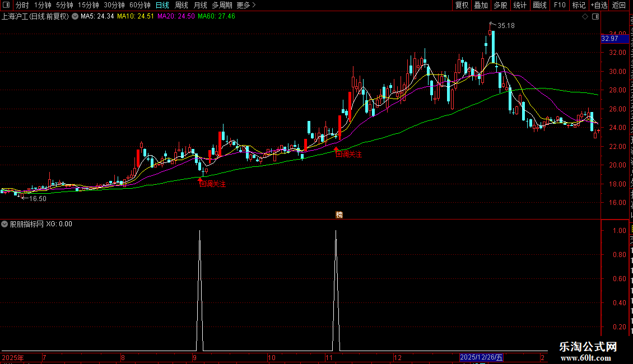Click the 32.97 price label on axis
The height and width of the screenshot is (364, 633).
pos(615,39)
